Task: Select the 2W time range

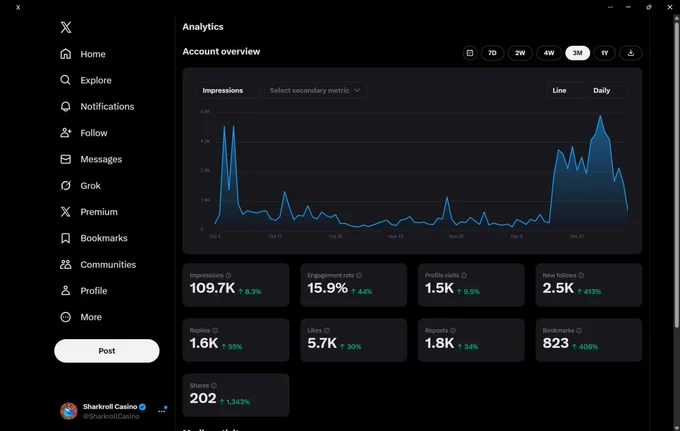Action: coord(520,53)
